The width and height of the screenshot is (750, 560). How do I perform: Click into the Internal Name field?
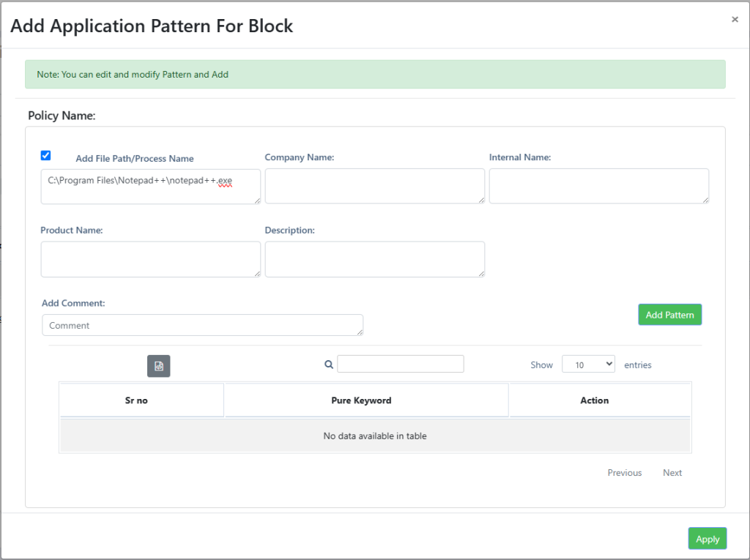(x=598, y=186)
